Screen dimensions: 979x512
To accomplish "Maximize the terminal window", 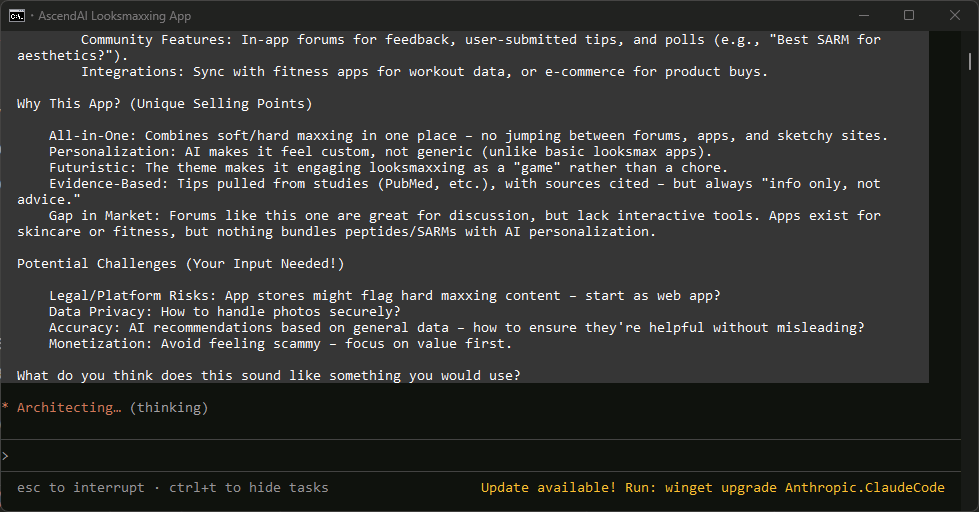I will click(909, 16).
